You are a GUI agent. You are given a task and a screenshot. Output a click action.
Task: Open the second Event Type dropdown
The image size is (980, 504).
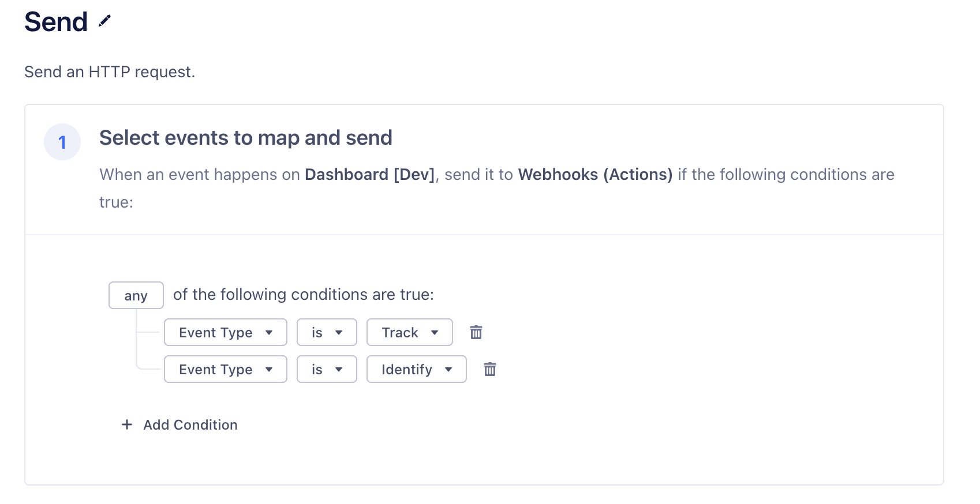(225, 369)
